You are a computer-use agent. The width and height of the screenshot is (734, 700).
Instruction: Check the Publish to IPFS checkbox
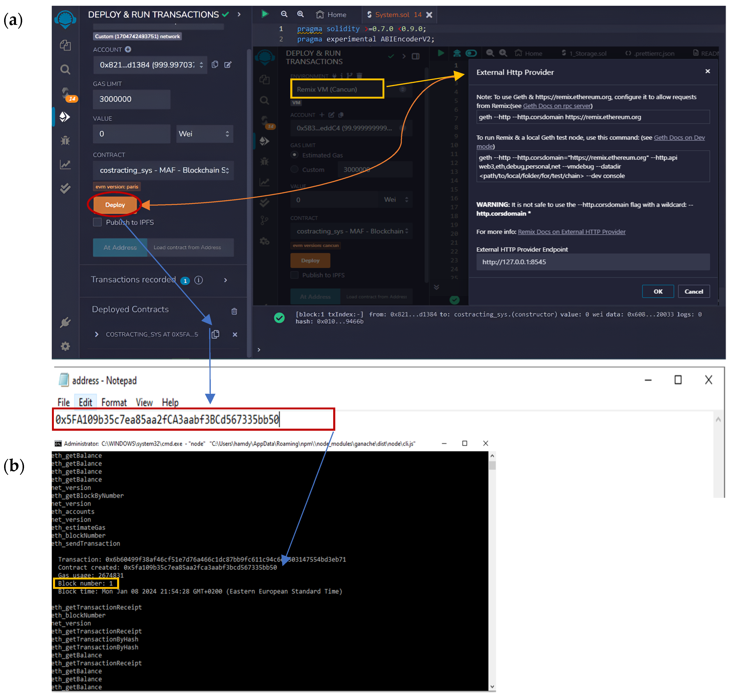coord(97,222)
